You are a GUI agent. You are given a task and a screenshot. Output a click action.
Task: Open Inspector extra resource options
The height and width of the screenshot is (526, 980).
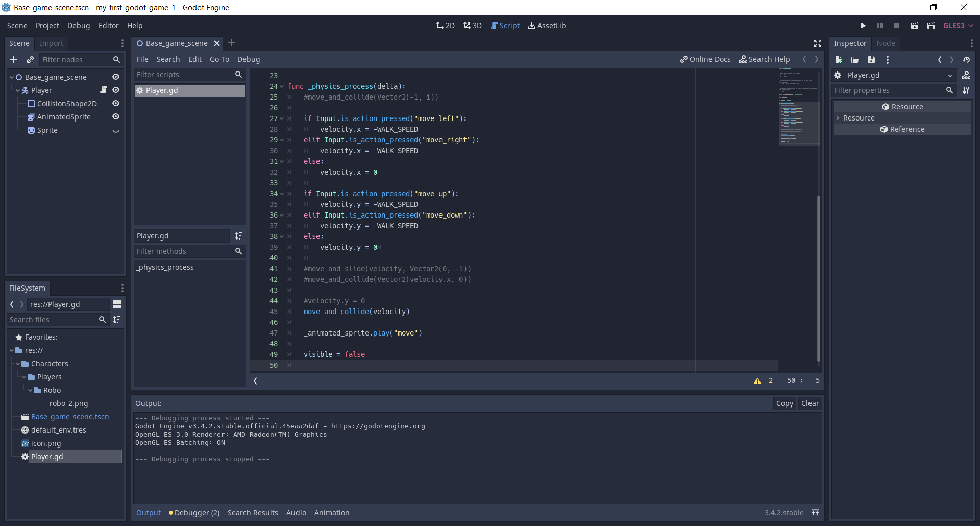tap(888, 60)
